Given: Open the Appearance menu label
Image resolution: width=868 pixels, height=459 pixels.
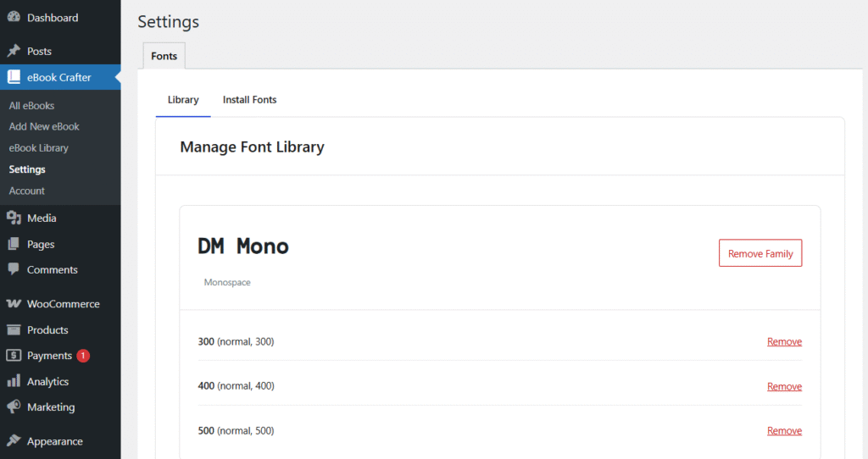Looking at the screenshot, I should 55,441.
